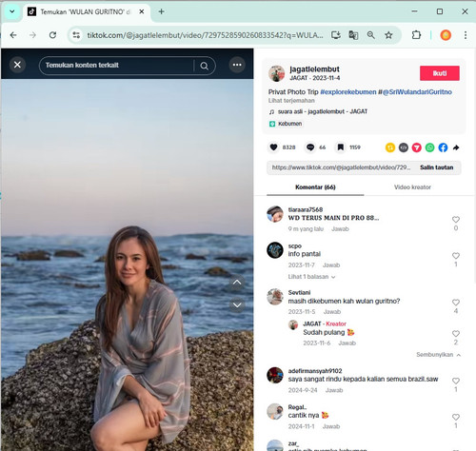
Task: Like the video with the heart icon
Action: (x=273, y=147)
